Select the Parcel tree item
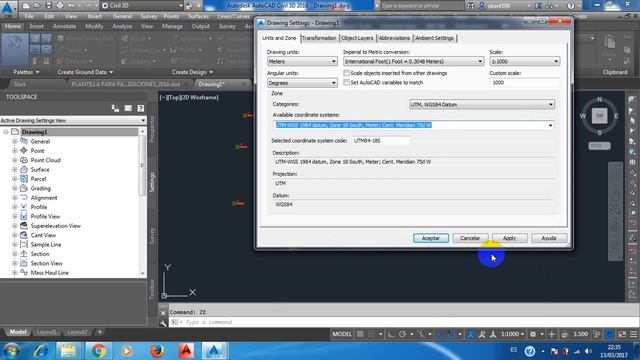The height and width of the screenshot is (360, 640). click(38, 179)
